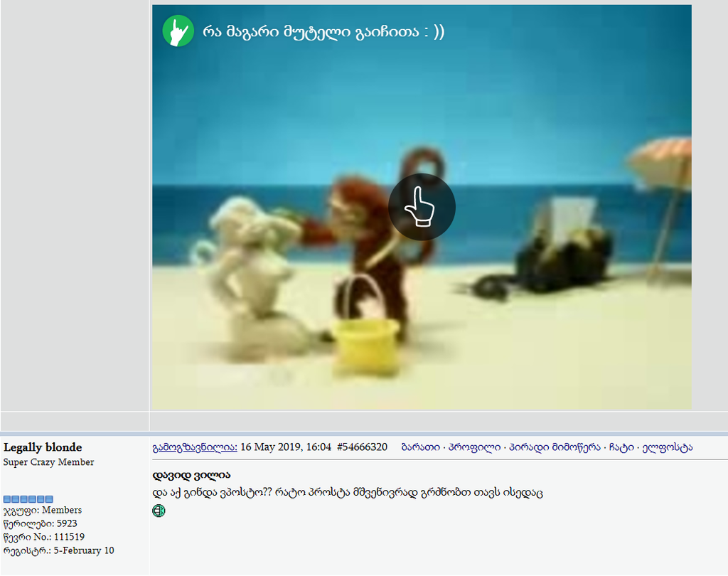Open the ჩატი link
This screenshot has width=728, height=576.
pyautogui.click(x=621, y=447)
